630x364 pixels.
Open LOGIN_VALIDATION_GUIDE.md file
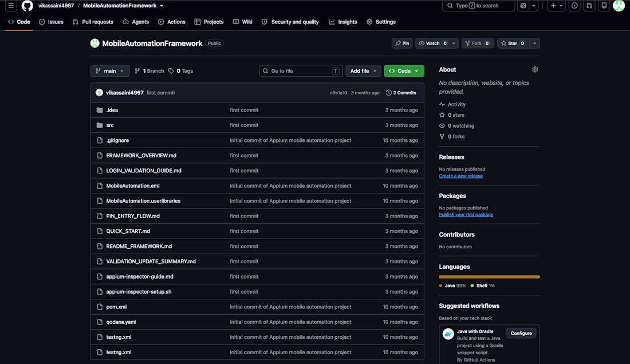(x=144, y=171)
